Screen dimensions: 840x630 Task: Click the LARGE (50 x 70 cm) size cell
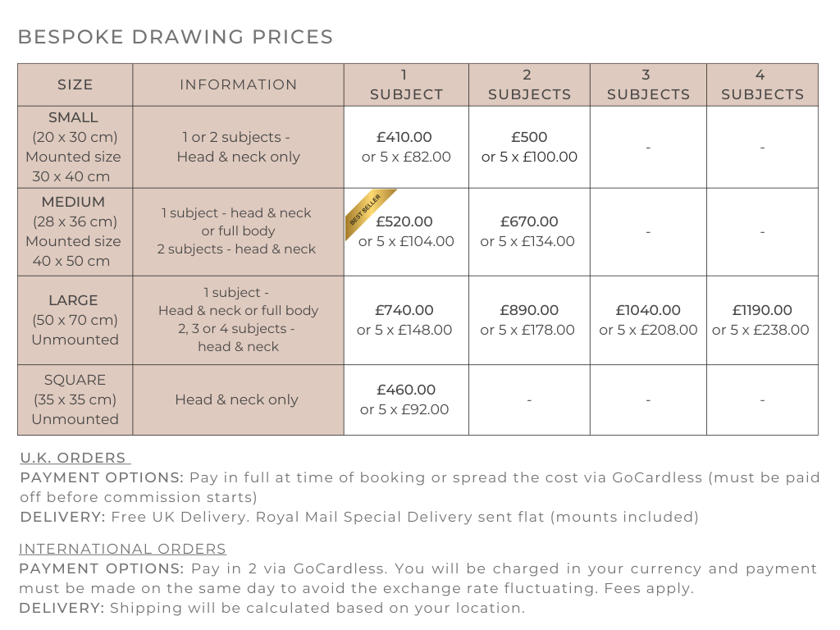coord(74,320)
